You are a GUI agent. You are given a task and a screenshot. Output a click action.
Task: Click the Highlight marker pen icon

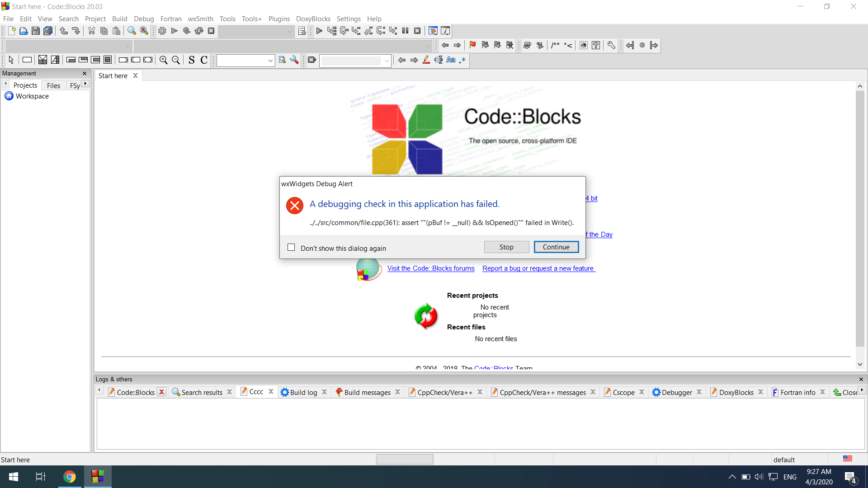click(426, 60)
